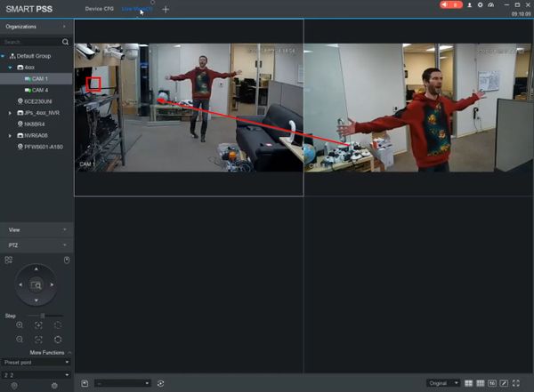Viewport: 534px width, 392px height.
Task: Select CAM 4 in device tree
Action: pyautogui.click(x=40, y=90)
